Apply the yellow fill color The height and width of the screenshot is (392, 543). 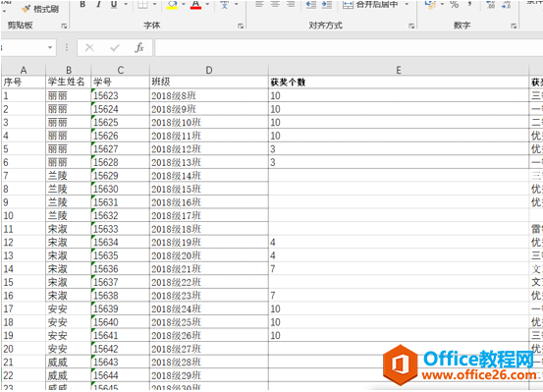coord(172,5)
